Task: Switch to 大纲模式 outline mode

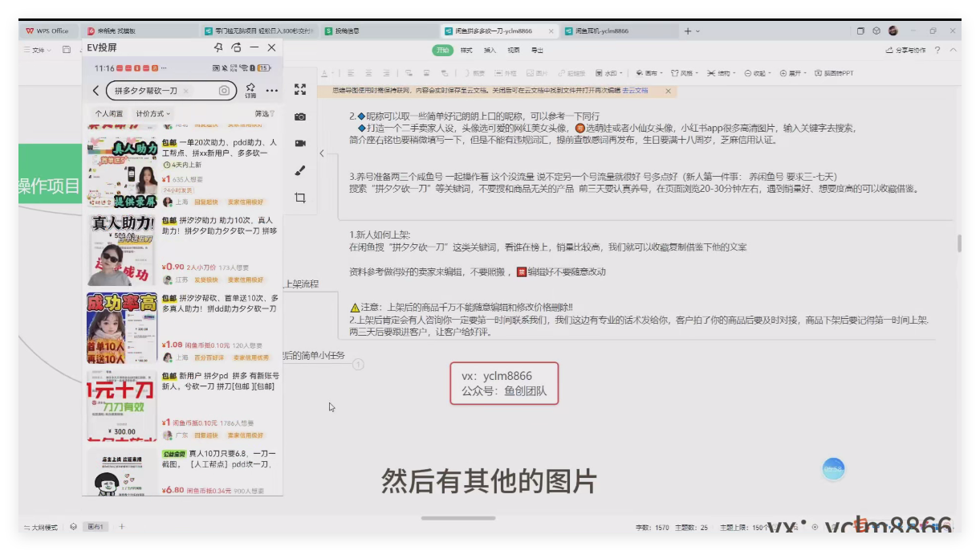Action: click(x=40, y=527)
